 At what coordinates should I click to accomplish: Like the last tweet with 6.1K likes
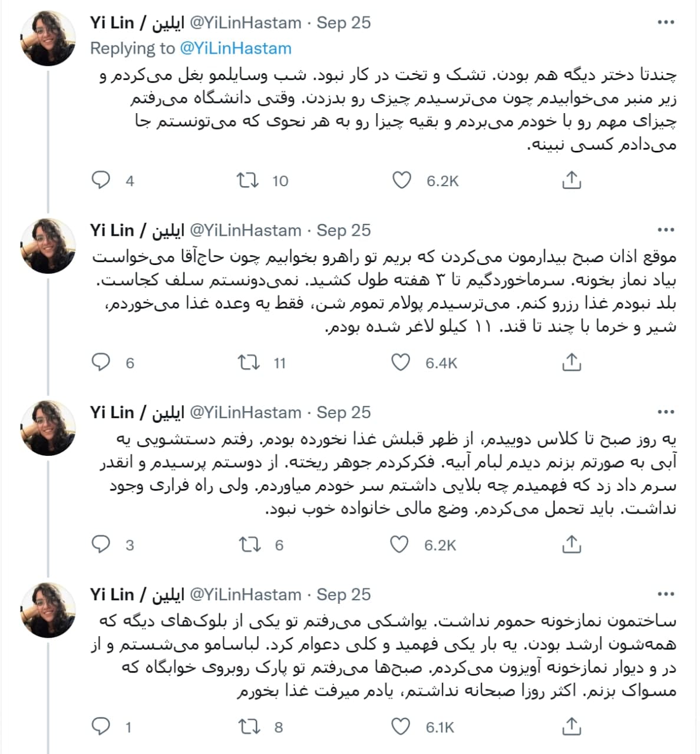[401, 727]
